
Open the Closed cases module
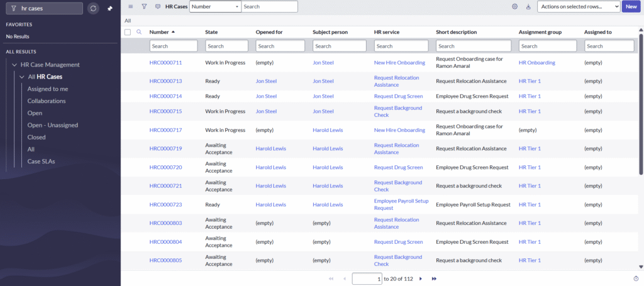click(x=36, y=137)
